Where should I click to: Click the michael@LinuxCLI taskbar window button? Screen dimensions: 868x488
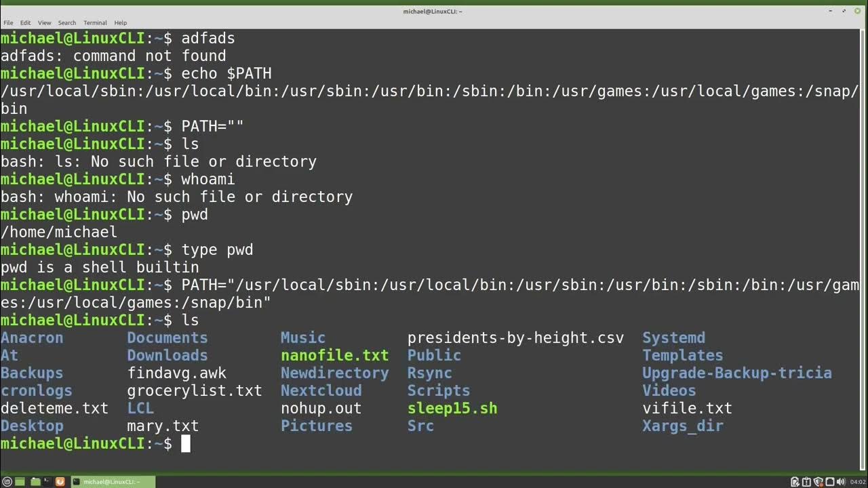coord(113,482)
